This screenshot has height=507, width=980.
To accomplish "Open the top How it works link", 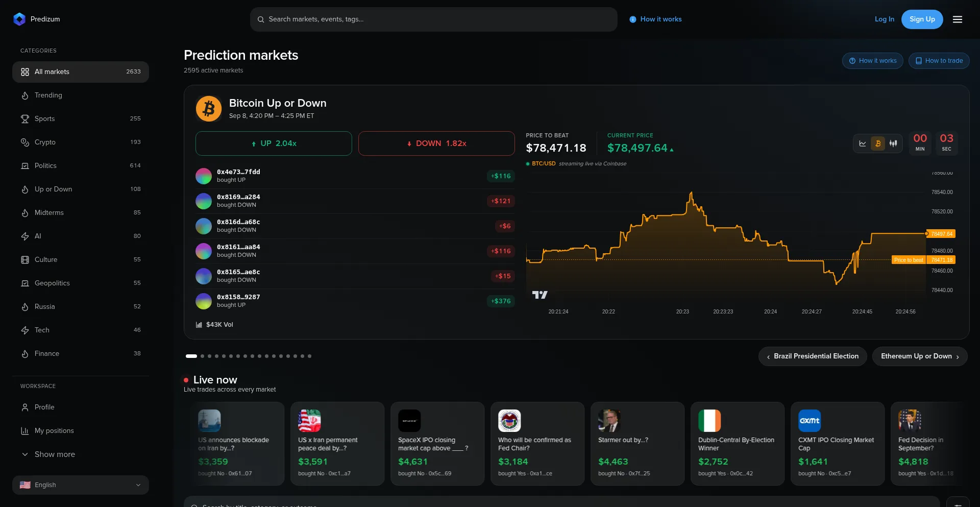I will pyautogui.click(x=655, y=19).
